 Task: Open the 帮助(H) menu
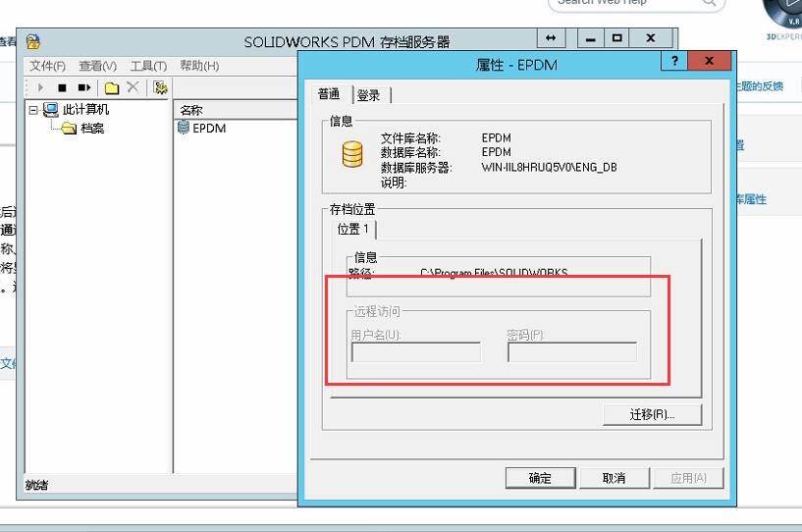click(x=199, y=66)
